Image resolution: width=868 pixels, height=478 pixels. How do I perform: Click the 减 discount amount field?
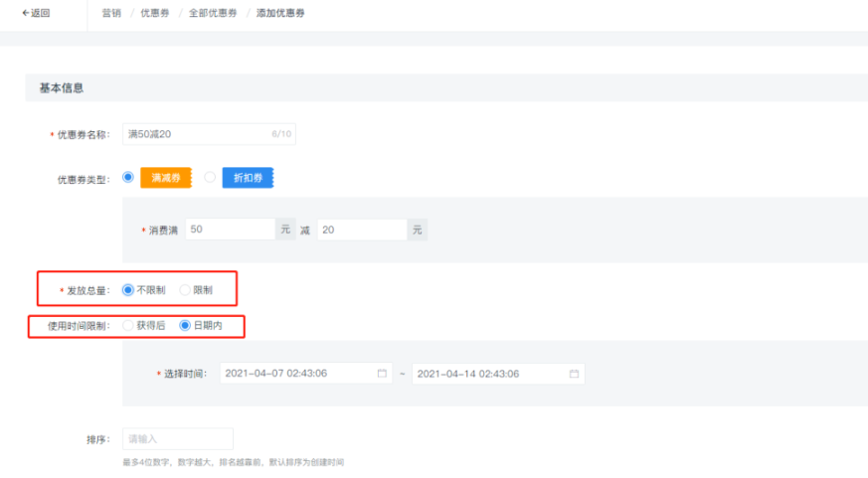[x=361, y=230]
